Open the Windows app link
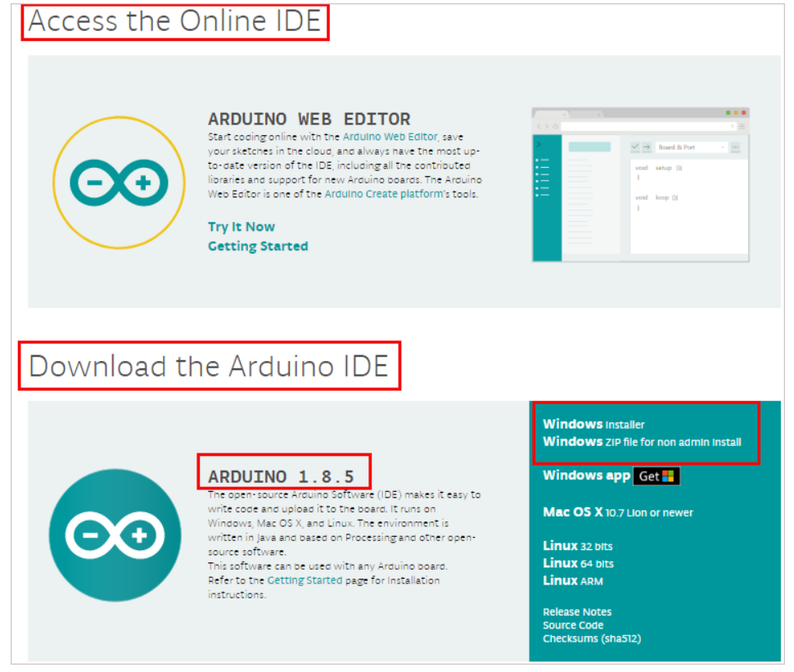794x672 pixels. click(x=586, y=476)
